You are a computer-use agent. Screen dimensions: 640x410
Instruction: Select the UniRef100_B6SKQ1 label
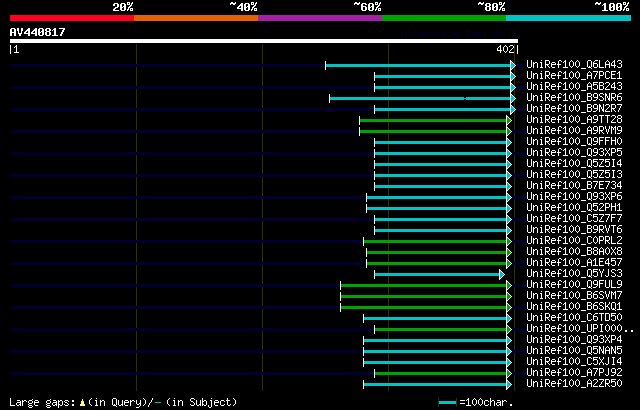click(574, 307)
